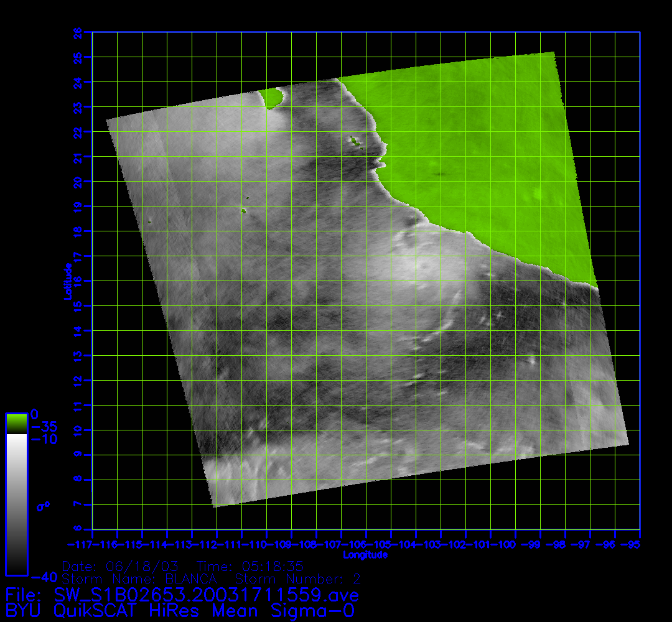Image resolution: width=672 pixels, height=622 pixels.
Task: Click the green Baja peninsula tip
Action: [x=271, y=98]
